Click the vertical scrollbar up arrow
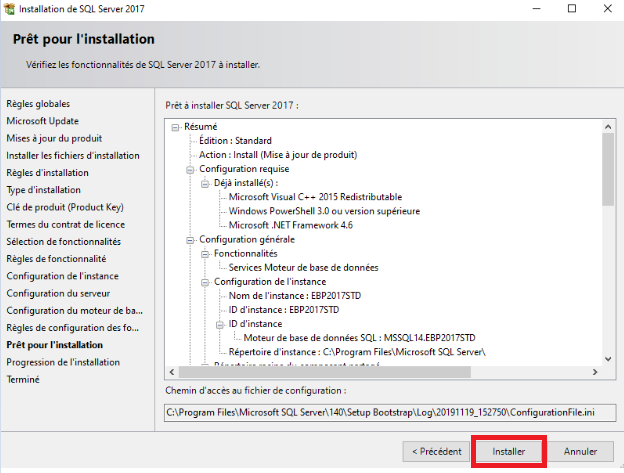Screen dimensions: 624x473 pyautogui.click(x=608, y=127)
